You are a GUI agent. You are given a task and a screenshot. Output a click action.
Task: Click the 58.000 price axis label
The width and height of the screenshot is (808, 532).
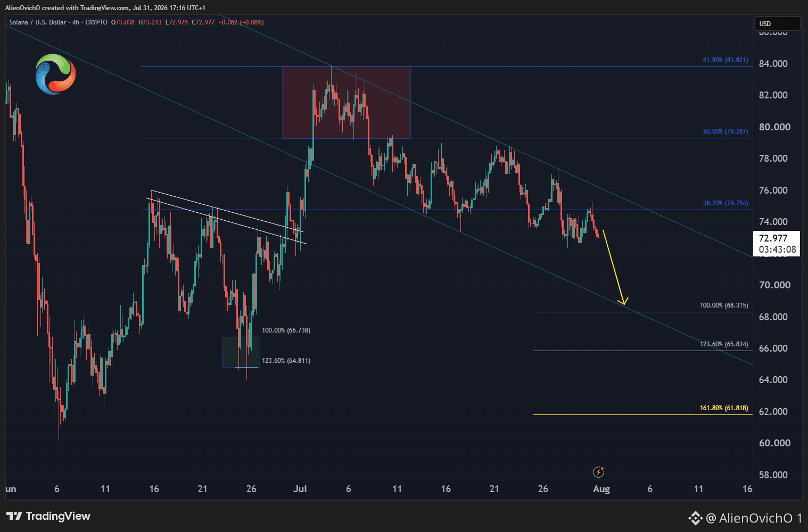point(773,475)
